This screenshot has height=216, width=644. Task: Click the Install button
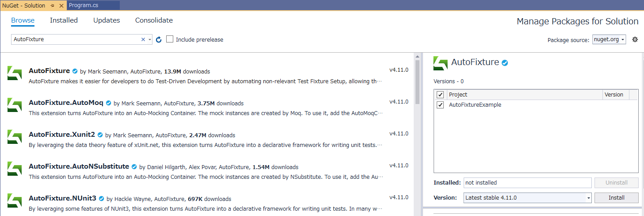617,198
